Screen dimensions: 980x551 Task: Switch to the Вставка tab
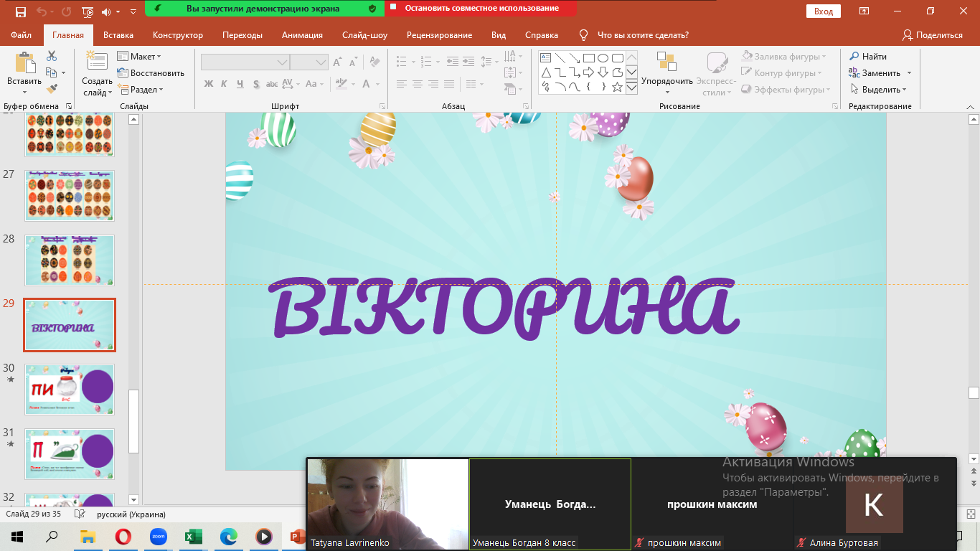(118, 35)
